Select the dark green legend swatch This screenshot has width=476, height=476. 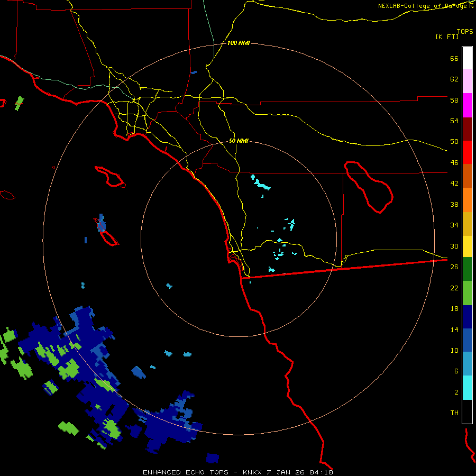point(467,269)
